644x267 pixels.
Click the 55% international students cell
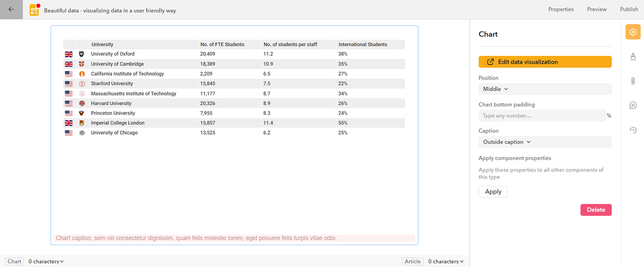343,123
